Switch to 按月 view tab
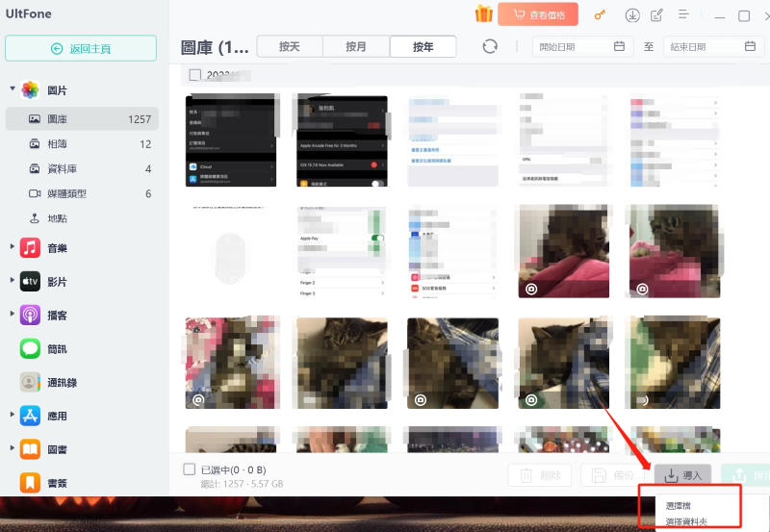 coord(356,46)
